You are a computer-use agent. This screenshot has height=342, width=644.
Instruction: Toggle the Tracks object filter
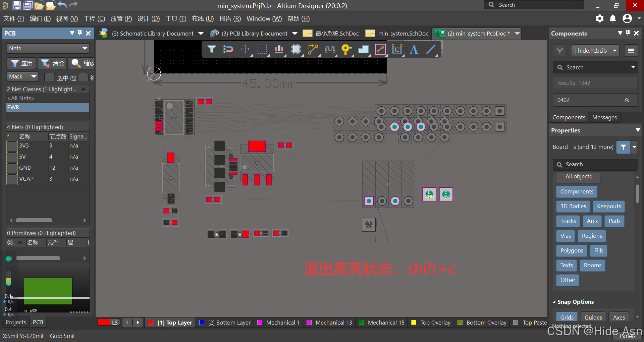(568, 221)
